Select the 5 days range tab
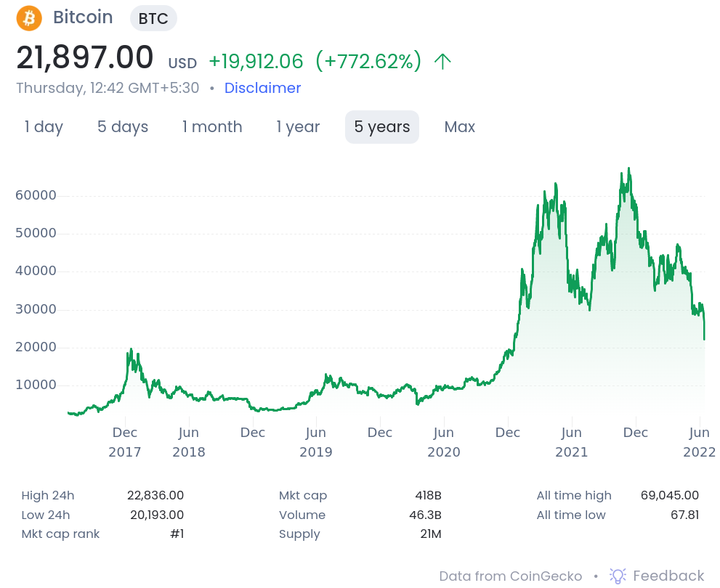720x588 pixels. (123, 127)
